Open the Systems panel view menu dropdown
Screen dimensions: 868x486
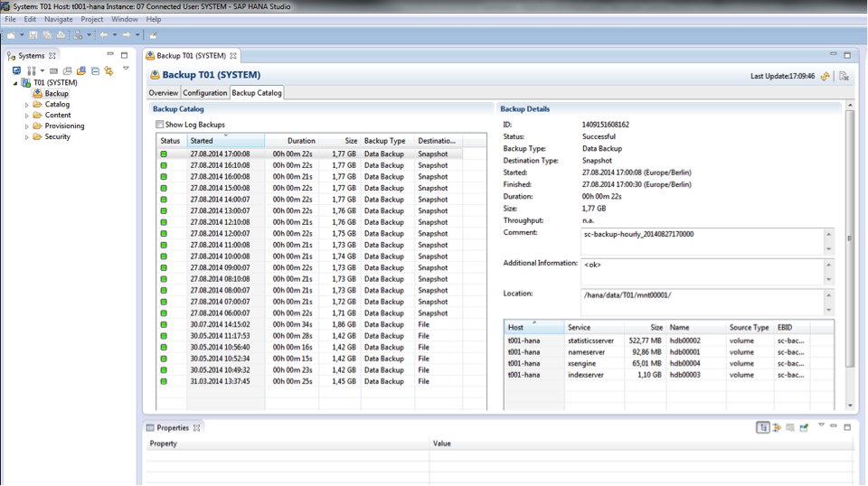pos(126,70)
